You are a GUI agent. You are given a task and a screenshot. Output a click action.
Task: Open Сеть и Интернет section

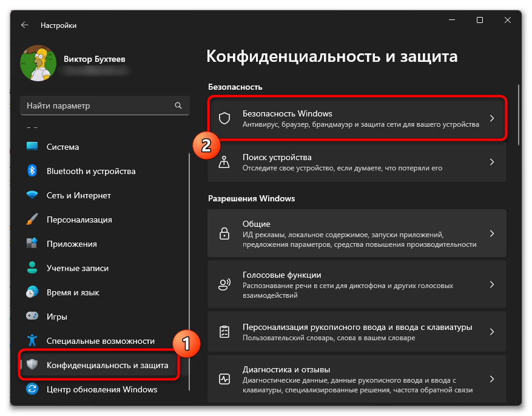(x=104, y=195)
